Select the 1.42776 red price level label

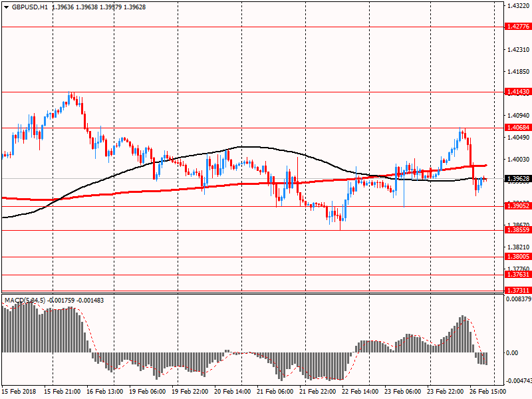pos(517,27)
